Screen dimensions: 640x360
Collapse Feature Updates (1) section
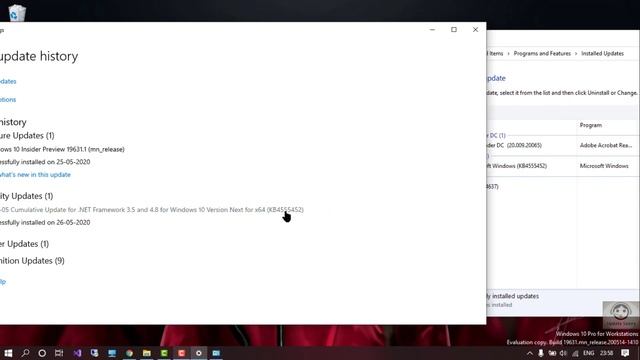(27, 136)
